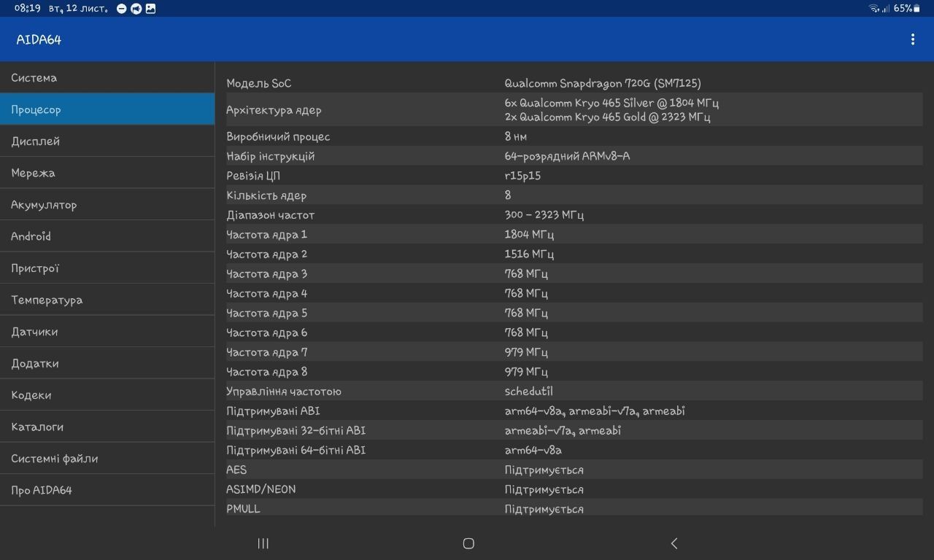Select the Модель SoC row label
This screenshot has height=560, width=934.
[x=258, y=83]
